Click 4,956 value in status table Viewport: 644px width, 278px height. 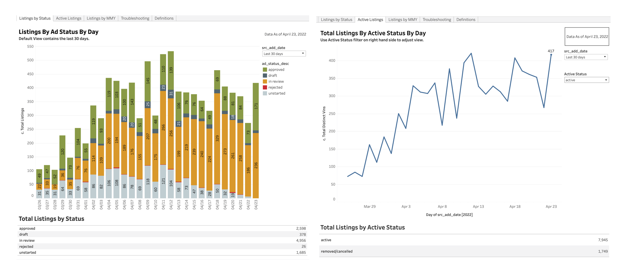(301, 240)
